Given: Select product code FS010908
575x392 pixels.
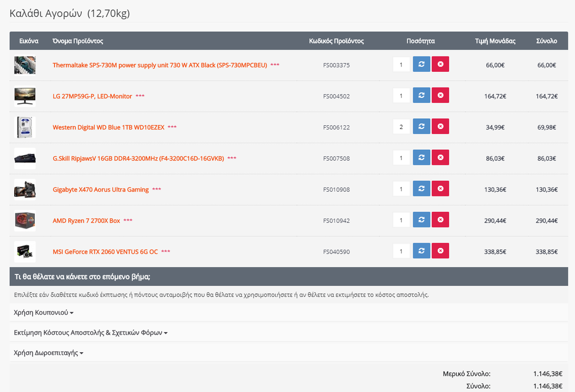Looking at the screenshot, I should (336, 190).
